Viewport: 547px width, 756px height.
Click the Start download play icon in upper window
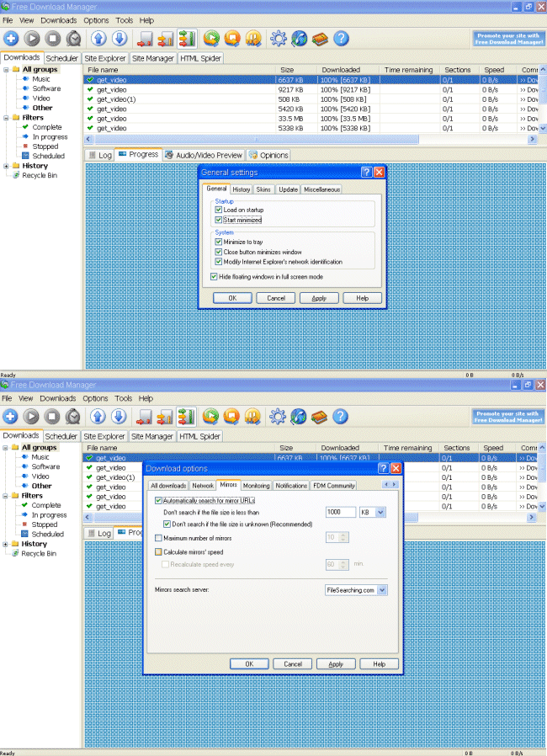(32, 39)
